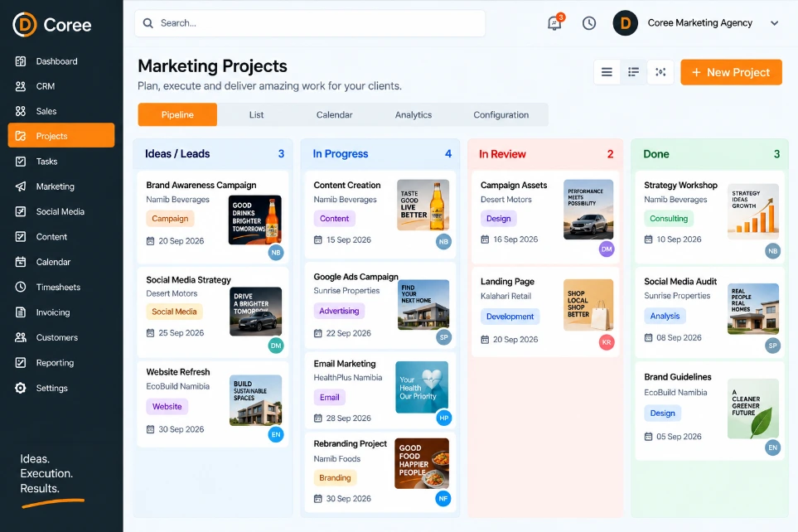Switch to the Configuration tab
The height and width of the screenshot is (532, 798).
[x=501, y=114]
